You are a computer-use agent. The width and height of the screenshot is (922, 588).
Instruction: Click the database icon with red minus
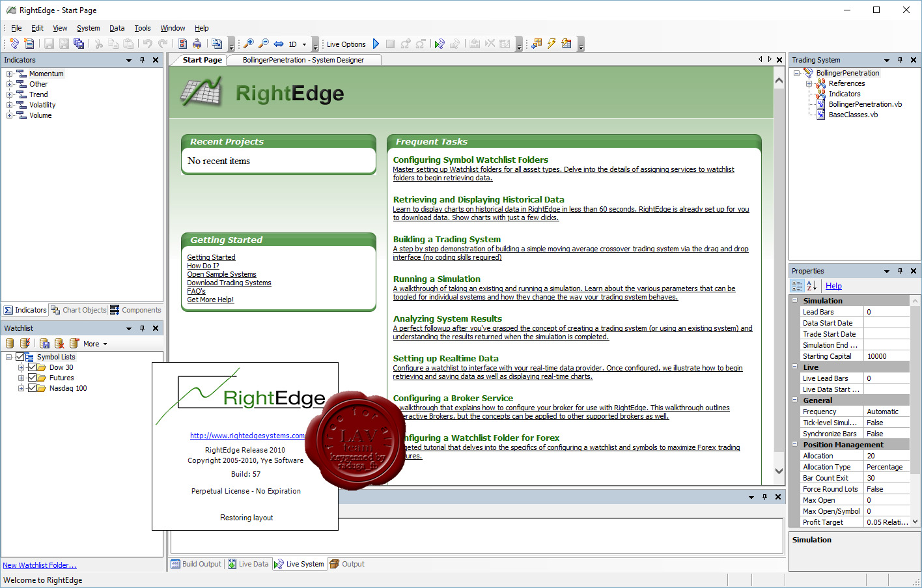[74, 343]
